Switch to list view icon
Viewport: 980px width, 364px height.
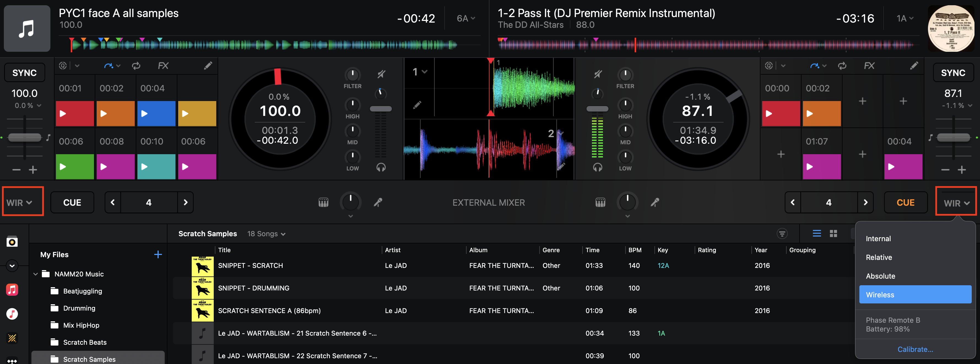816,233
